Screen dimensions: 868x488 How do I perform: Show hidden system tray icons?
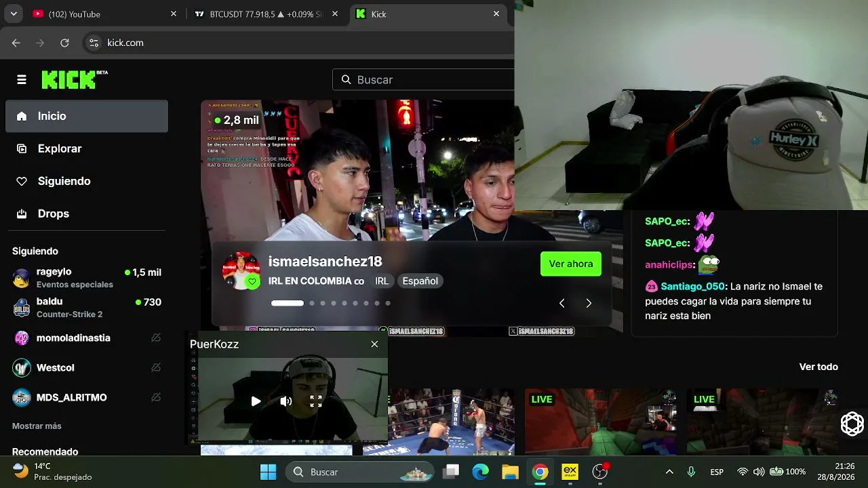[x=669, y=472]
